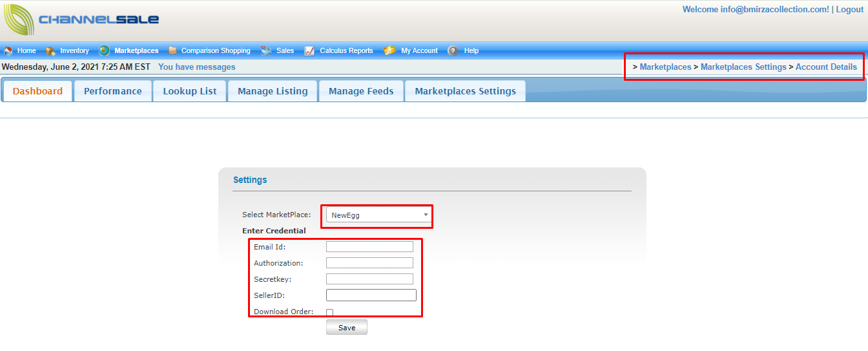
Task: Switch to the Marketplaces Settings tab
Action: [465, 91]
